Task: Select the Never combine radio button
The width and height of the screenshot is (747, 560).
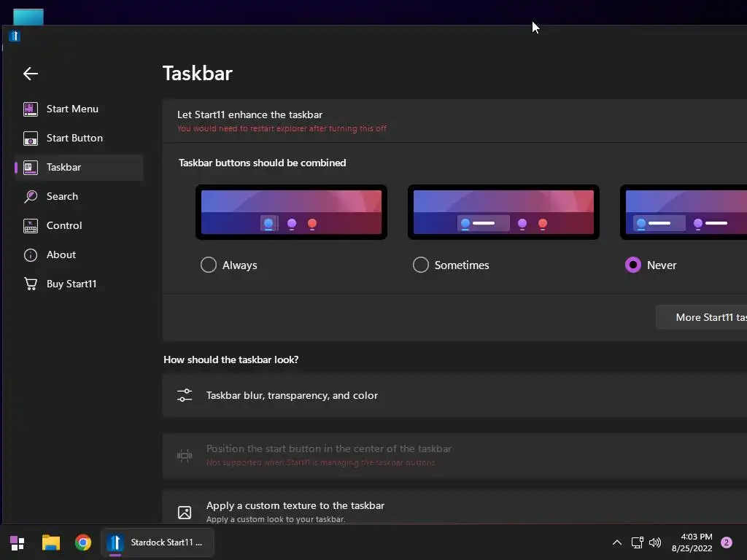Action: click(x=633, y=265)
